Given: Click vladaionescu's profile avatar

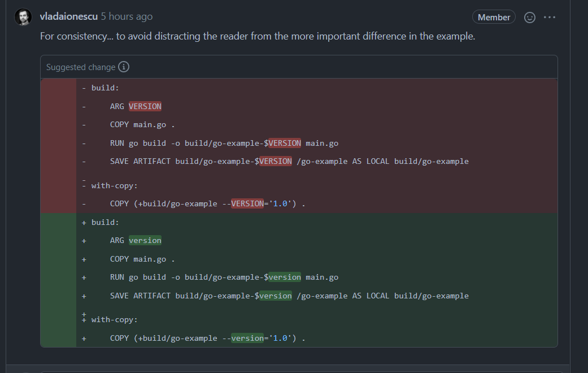Looking at the screenshot, I should (x=23, y=16).
